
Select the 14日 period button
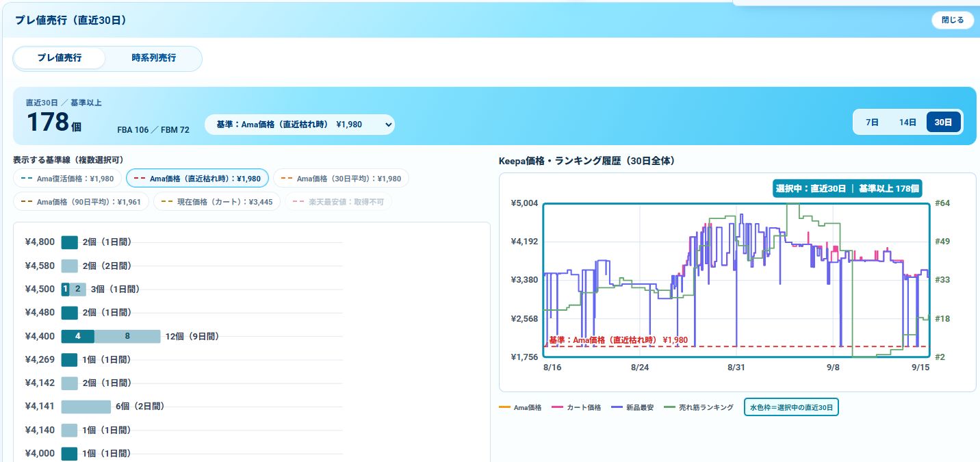(x=907, y=122)
